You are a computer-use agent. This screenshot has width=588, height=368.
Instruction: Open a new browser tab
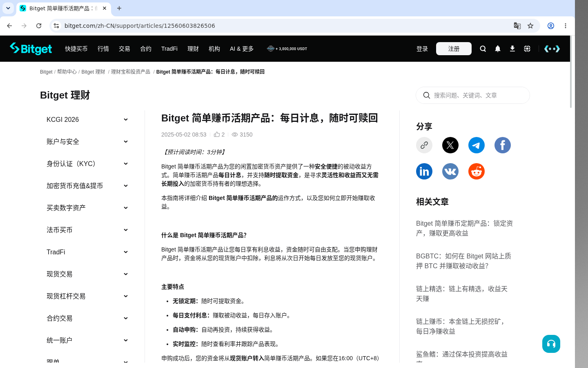point(119,8)
